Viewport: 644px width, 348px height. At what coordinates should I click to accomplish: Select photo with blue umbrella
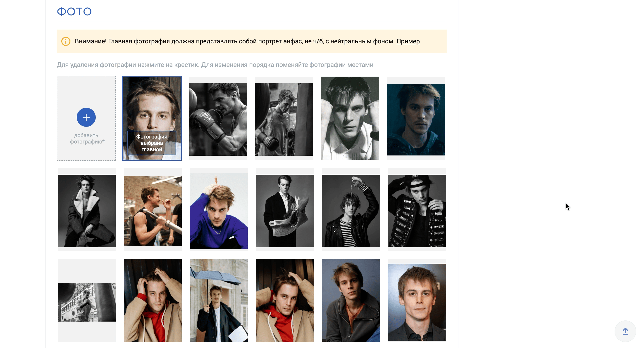click(x=219, y=301)
